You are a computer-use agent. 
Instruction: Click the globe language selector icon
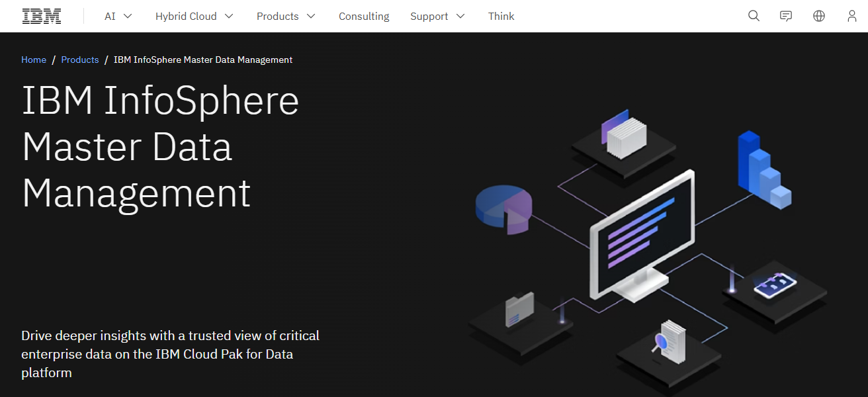click(818, 15)
